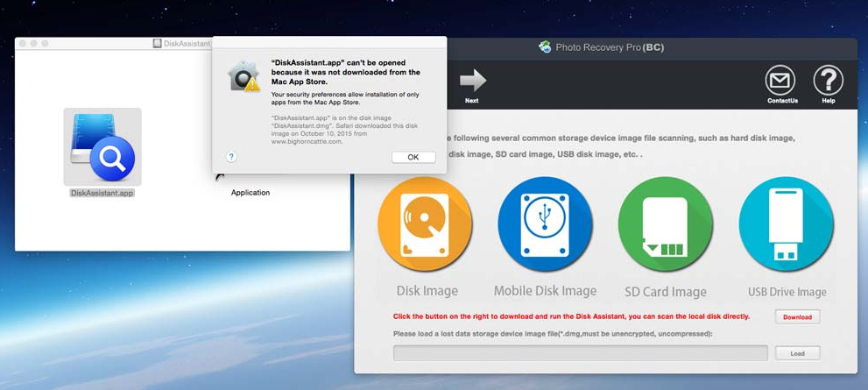This screenshot has width=868, height=390.
Task: Click the Download button for Disk Assistant
Action: pos(797,317)
